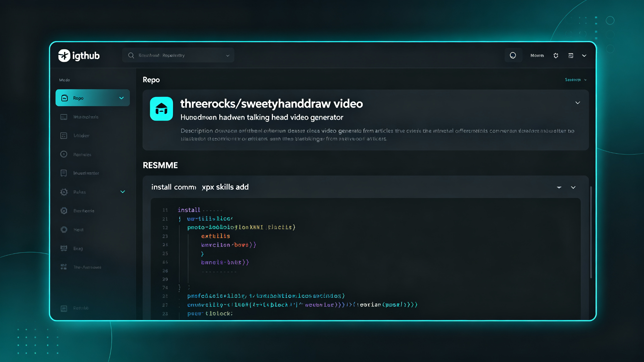
Task: Open the 'Moms' header link
Action: pyautogui.click(x=537, y=56)
